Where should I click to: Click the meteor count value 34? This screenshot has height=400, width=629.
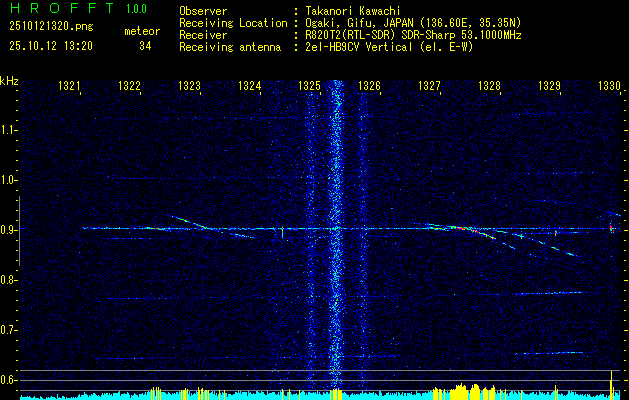tap(145, 47)
